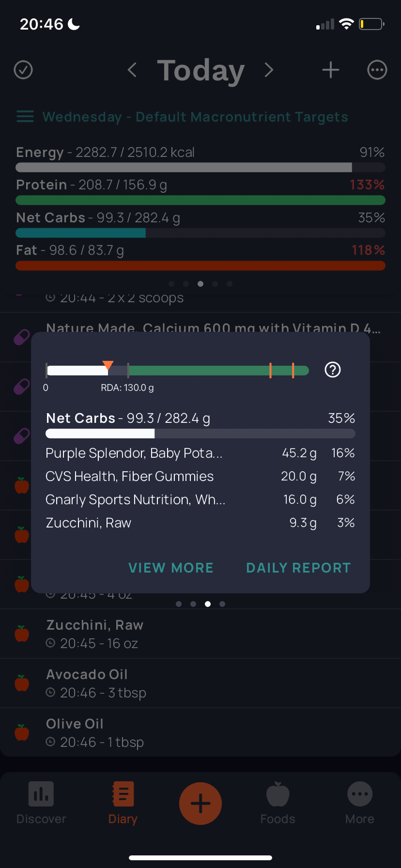Open the Discover chart icon tab
Viewport: 401px width, 868px height.
[x=41, y=804]
